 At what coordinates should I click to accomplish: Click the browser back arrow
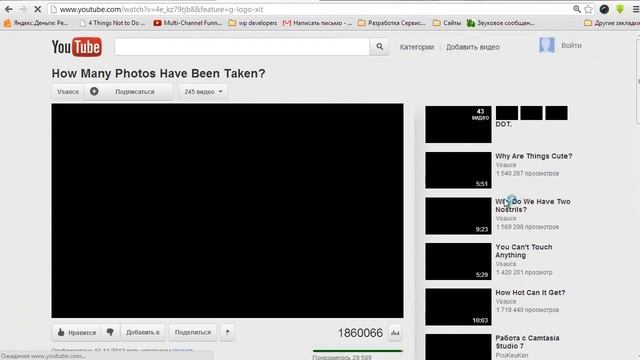[9, 9]
